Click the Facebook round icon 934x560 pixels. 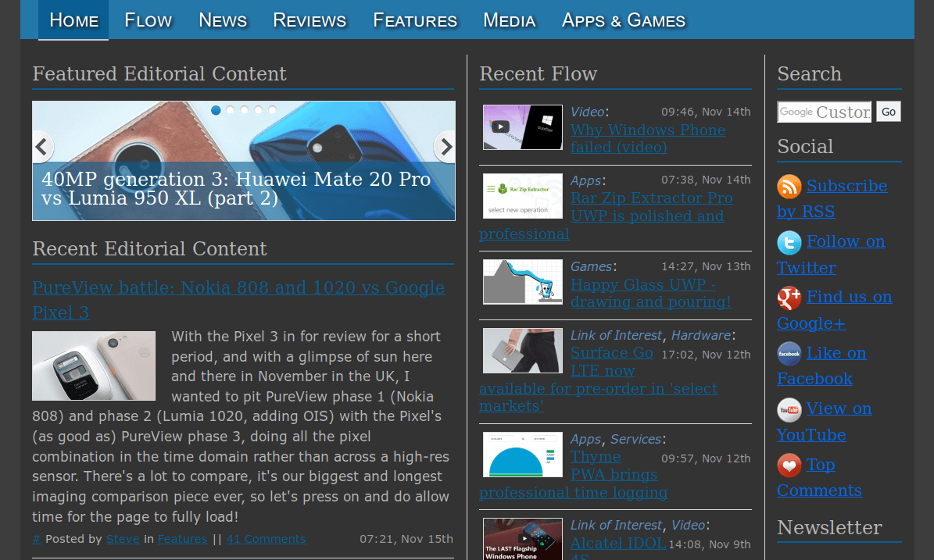click(x=789, y=354)
